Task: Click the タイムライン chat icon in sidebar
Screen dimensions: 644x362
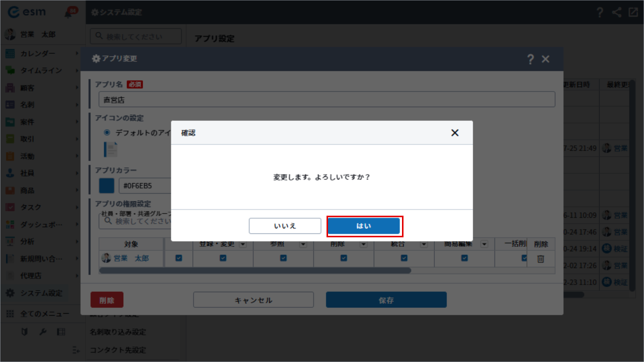Action: pyautogui.click(x=10, y=71)
